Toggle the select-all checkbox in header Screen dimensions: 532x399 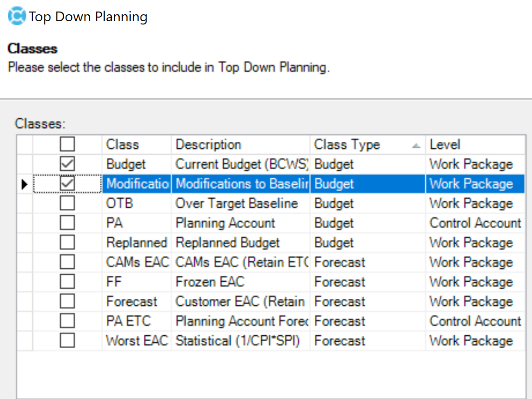tap(67, 144)
